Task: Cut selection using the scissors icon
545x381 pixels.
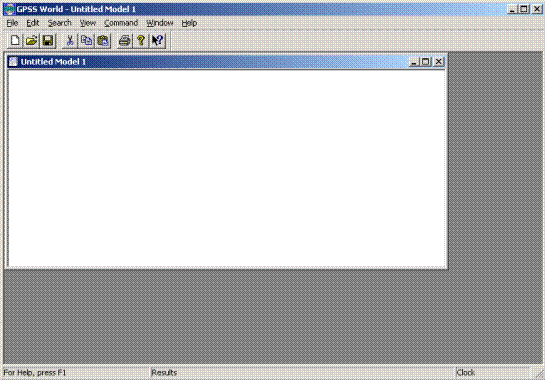Action: click(x=70, y=41)
